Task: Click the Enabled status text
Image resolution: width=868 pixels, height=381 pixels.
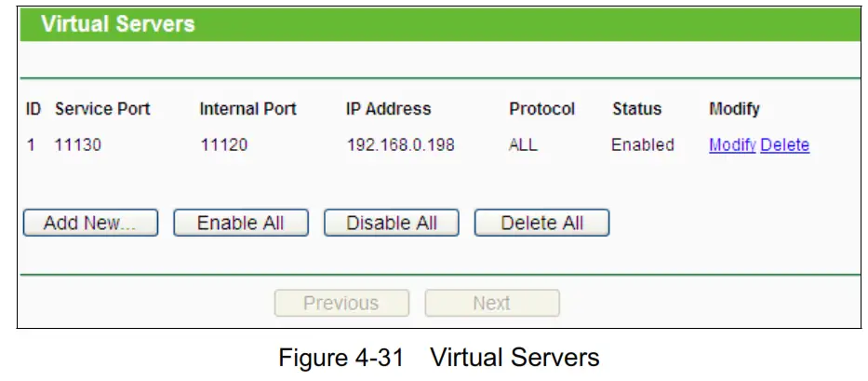Action: pos(642,145)
